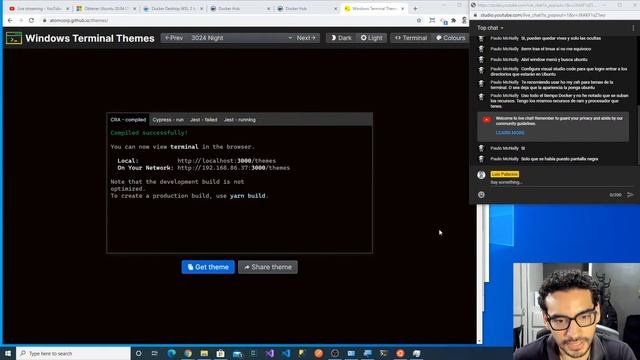Open blue VS Code from the taskbar

tap(286, 353)
